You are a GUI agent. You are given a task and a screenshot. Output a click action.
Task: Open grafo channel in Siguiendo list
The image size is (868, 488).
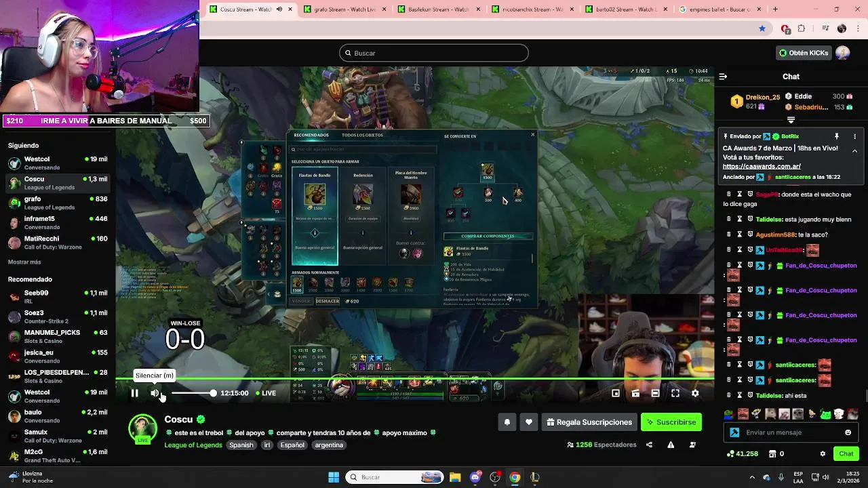pos(58,203)
